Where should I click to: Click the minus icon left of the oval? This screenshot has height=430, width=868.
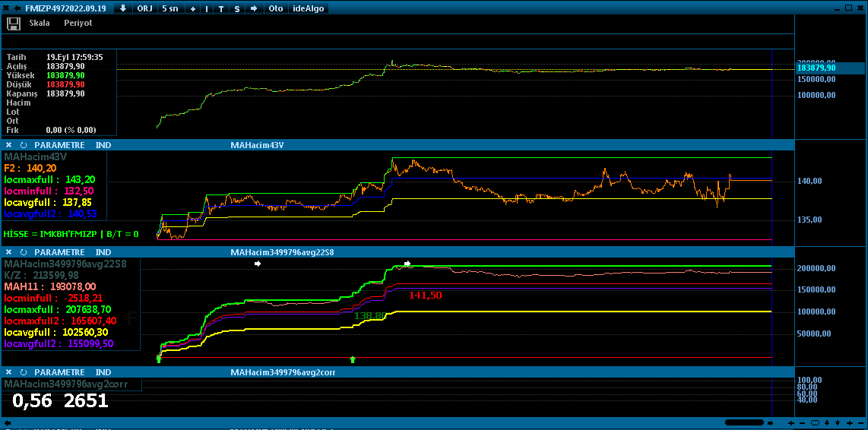tap(802, 423)
